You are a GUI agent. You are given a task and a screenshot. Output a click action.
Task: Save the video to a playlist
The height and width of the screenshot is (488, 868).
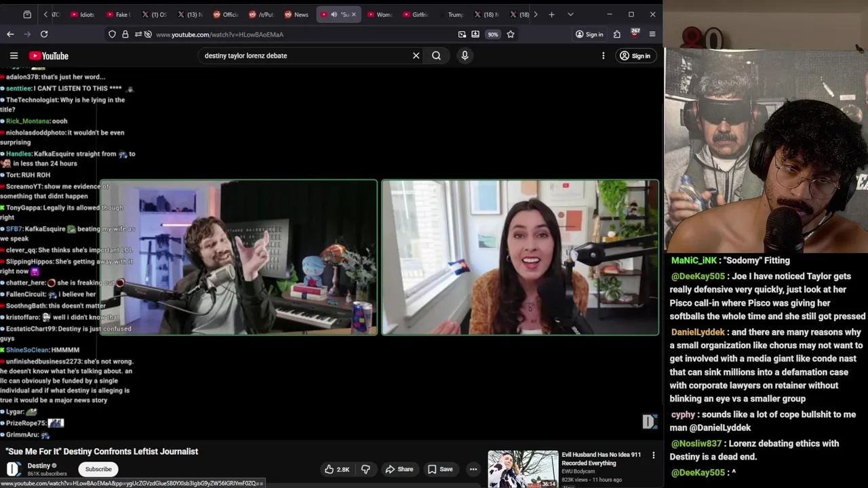click(x=440, y=469)
